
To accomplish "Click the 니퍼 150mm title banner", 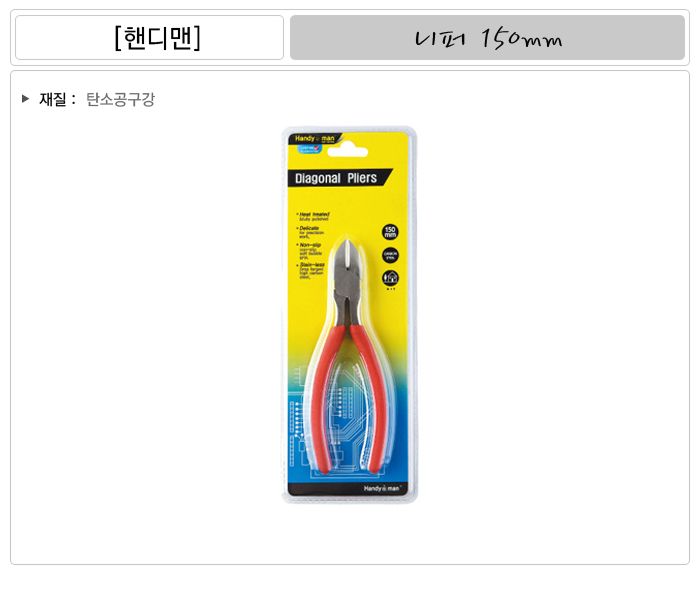I will (x=487, y=37).
